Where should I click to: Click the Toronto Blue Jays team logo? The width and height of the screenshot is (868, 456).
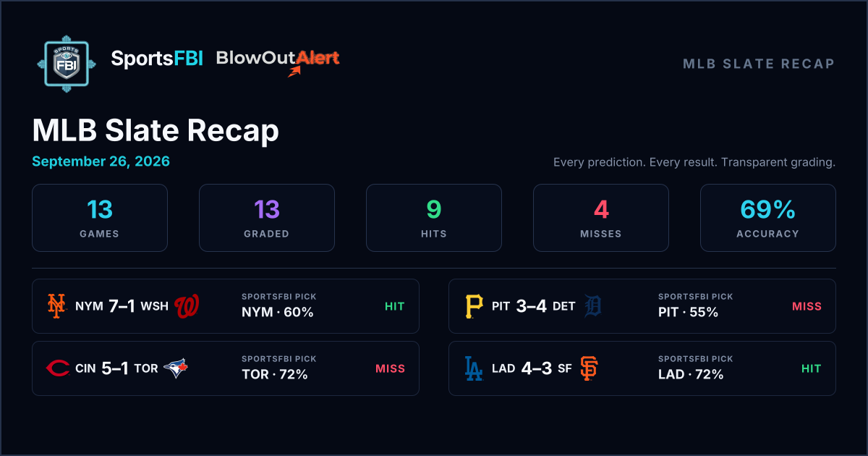tap(176, 368)
